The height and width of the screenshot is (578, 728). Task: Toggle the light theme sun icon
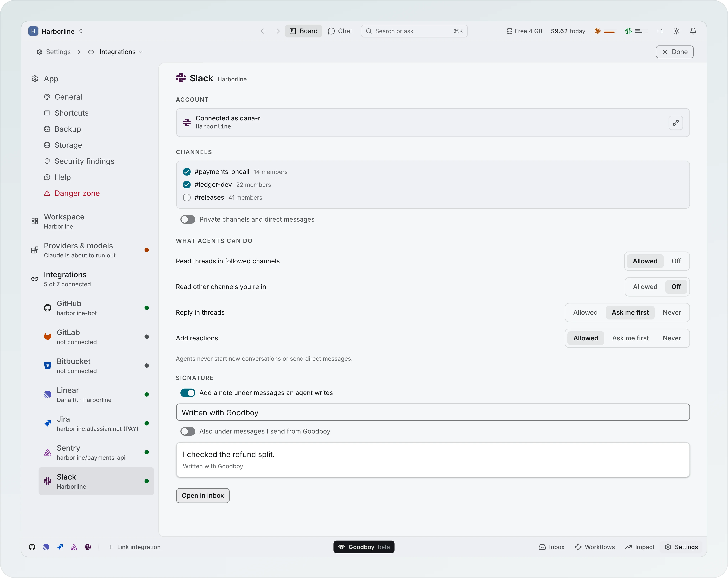click(x=676, y=31)
